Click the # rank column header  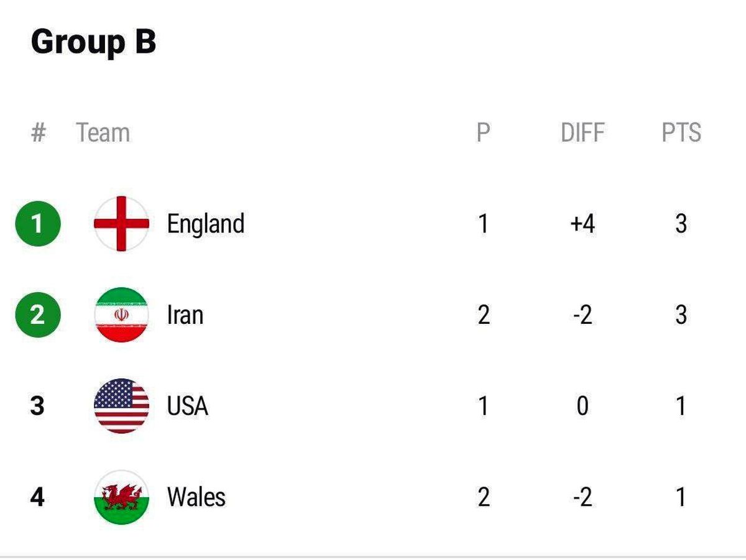[39, 132]
